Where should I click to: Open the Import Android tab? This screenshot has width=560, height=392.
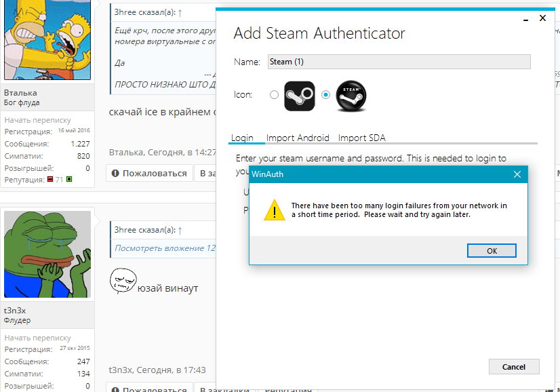coord(298,138)
